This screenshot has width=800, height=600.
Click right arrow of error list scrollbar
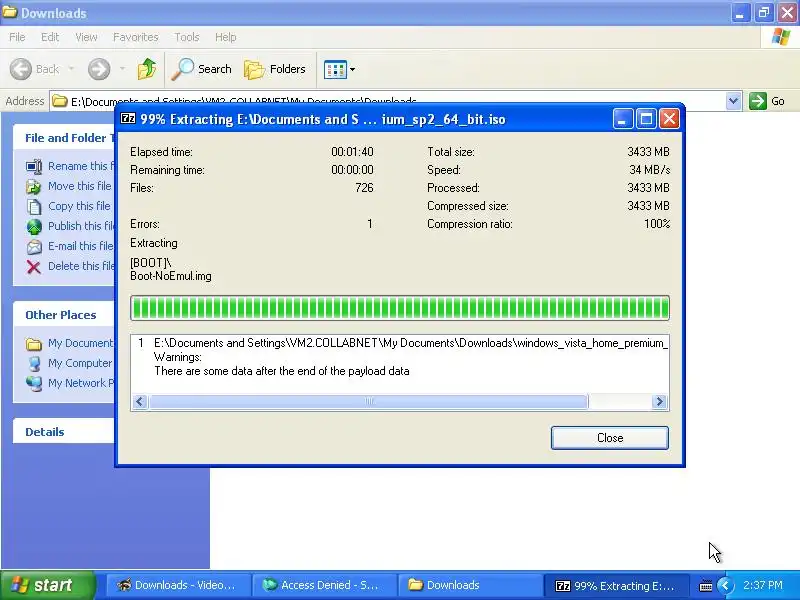(659, 402)
